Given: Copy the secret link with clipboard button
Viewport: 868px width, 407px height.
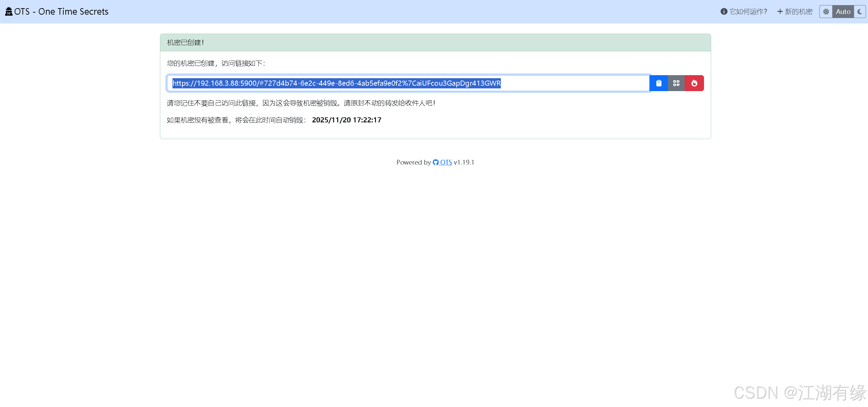Looking at the screenshot, I should pyautogui.click(x=659, y=83).
